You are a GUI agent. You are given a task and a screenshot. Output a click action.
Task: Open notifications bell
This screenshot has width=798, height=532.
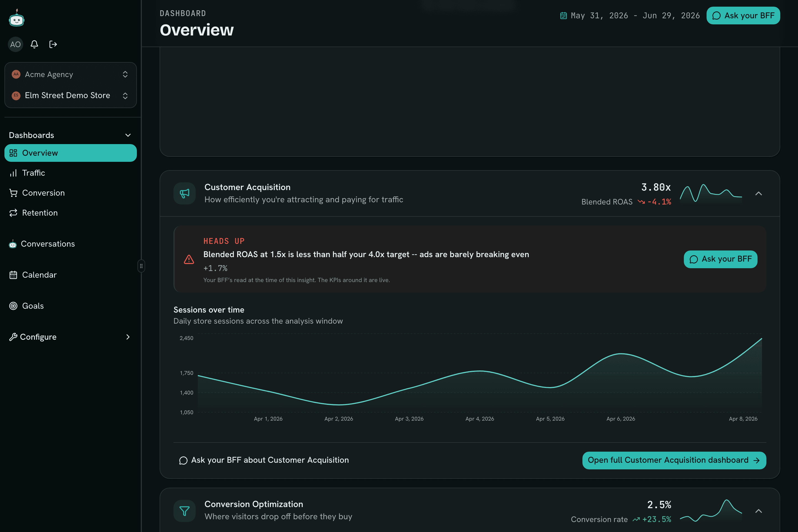pyautogui.click(x=34, y=44)
